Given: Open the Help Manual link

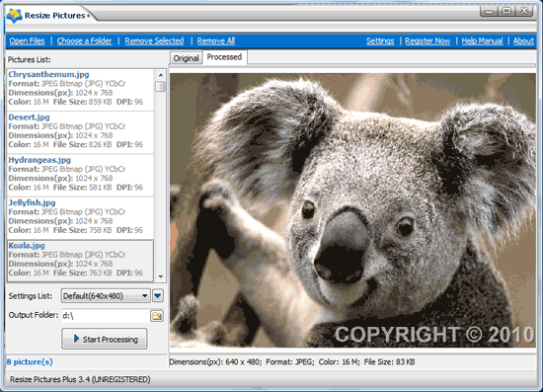Looking at the screenshot, I should pyautogui.click(x=482, y=40).
